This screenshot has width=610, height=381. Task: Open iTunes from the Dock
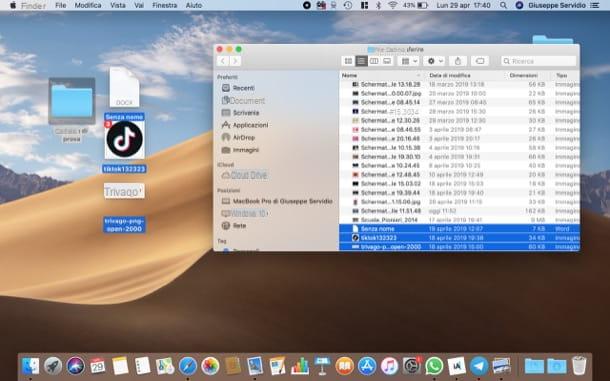pos(389,366)
